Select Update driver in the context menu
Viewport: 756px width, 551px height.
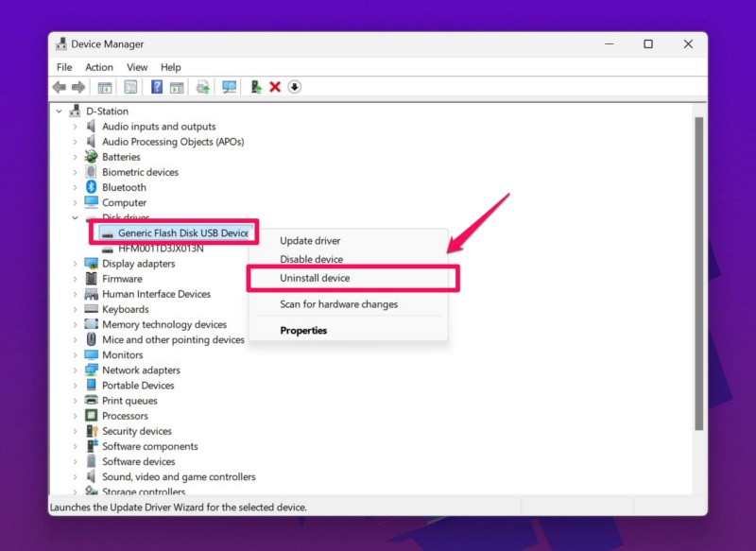click(310, 241)
